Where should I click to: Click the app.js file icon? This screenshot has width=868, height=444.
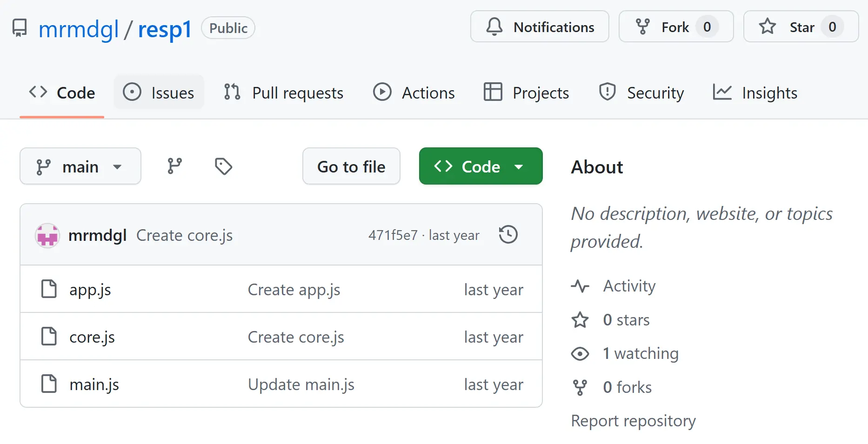49,289
